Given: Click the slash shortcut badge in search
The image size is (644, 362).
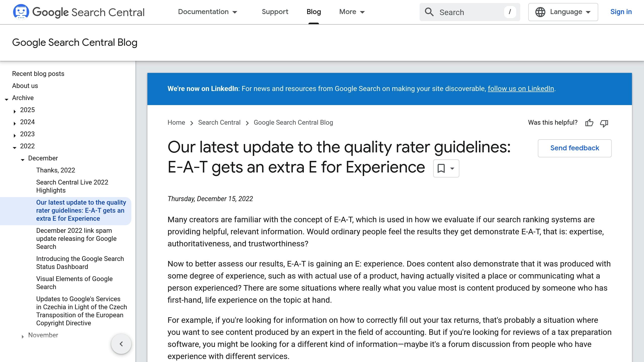Looking at the screenshot, I should (x=510, y=12).
